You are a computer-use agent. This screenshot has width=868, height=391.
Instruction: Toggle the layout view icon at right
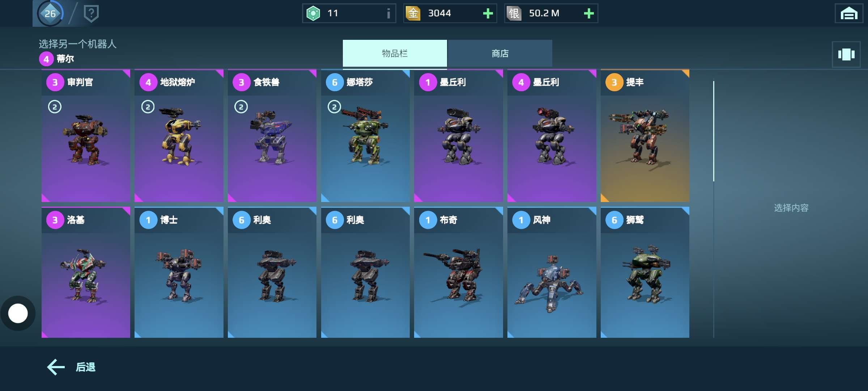point(846,55)
